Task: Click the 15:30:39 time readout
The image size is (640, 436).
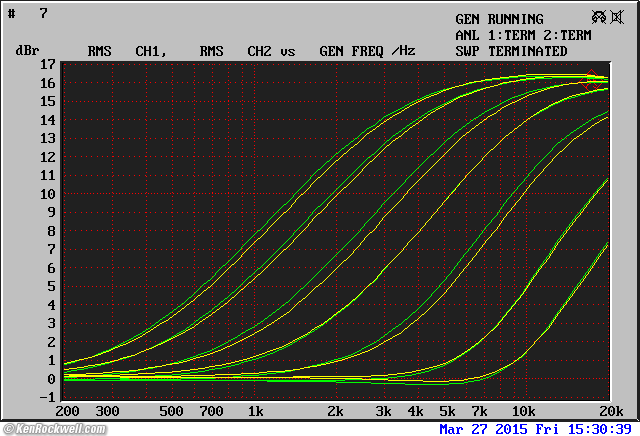Action: [599, 429]
